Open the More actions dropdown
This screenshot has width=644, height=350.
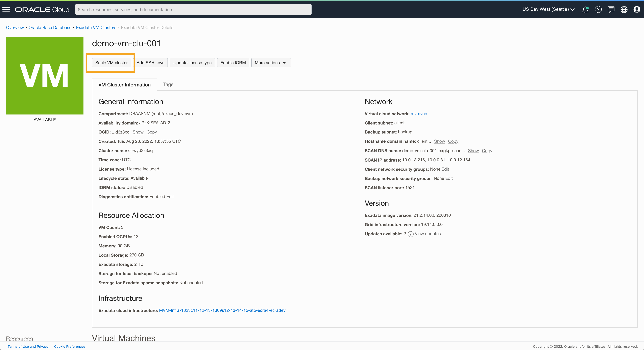click(x=271, y=63)
